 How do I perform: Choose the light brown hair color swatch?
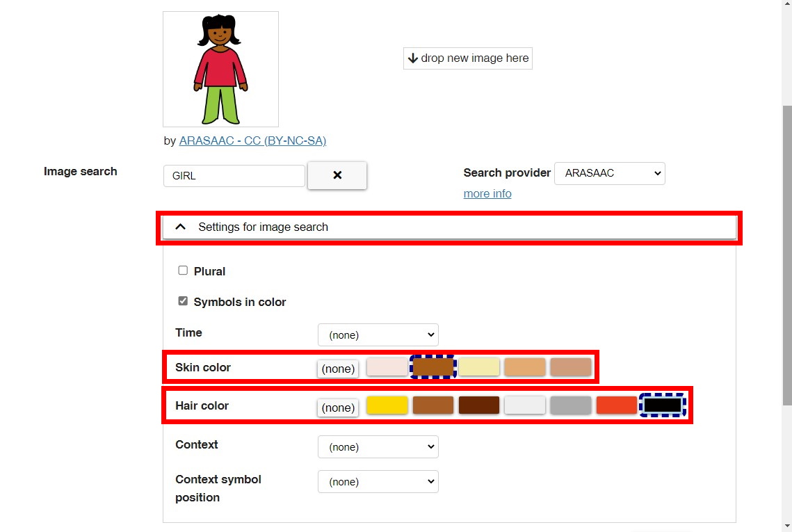(433, 405)
